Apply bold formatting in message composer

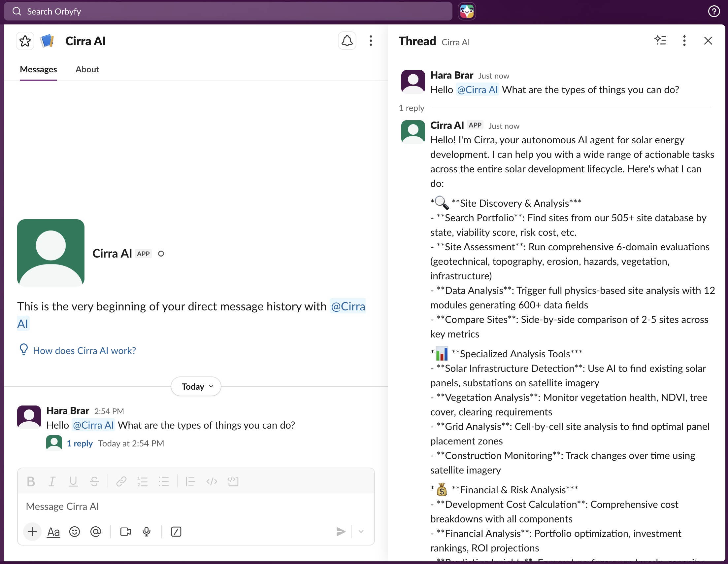pos(31,481)
